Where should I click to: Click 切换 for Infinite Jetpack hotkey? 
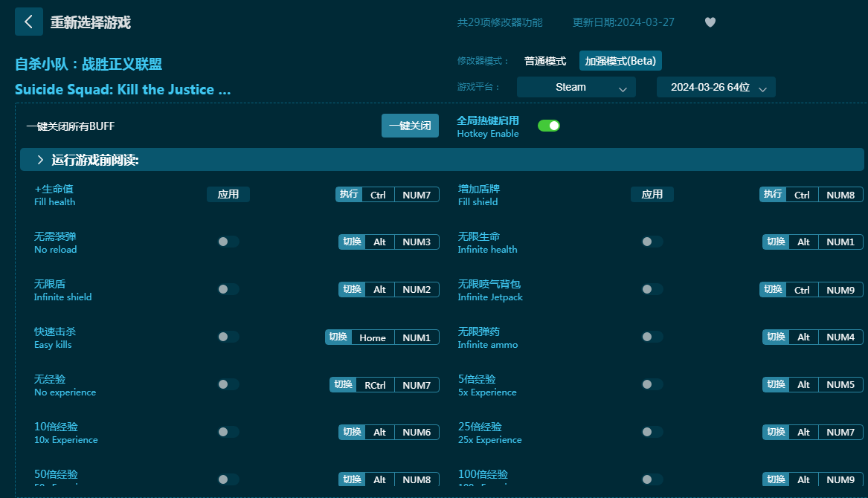(773, 289)
